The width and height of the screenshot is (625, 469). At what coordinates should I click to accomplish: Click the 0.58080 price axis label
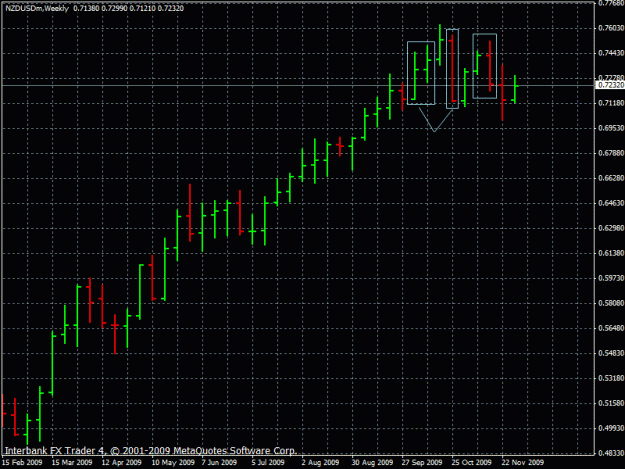tap(611, 303)
